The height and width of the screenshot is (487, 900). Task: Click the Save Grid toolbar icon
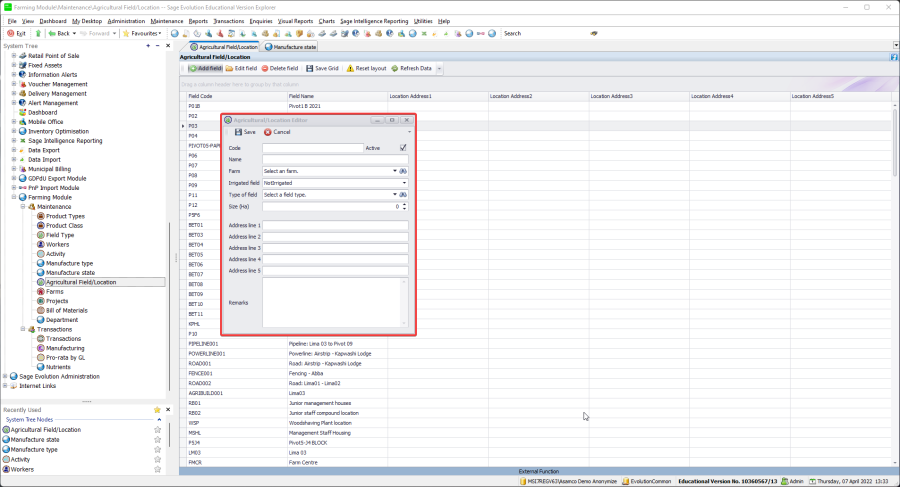point(309,68)
